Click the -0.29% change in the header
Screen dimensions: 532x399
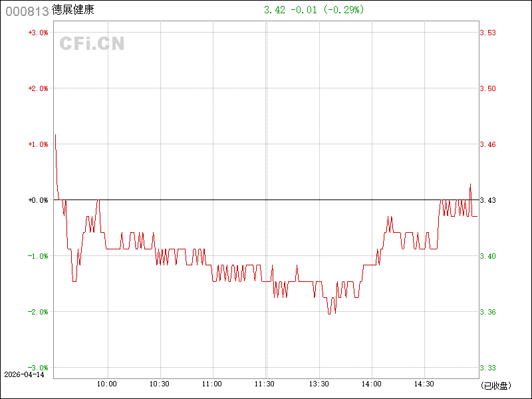click(x=343, y=10)
